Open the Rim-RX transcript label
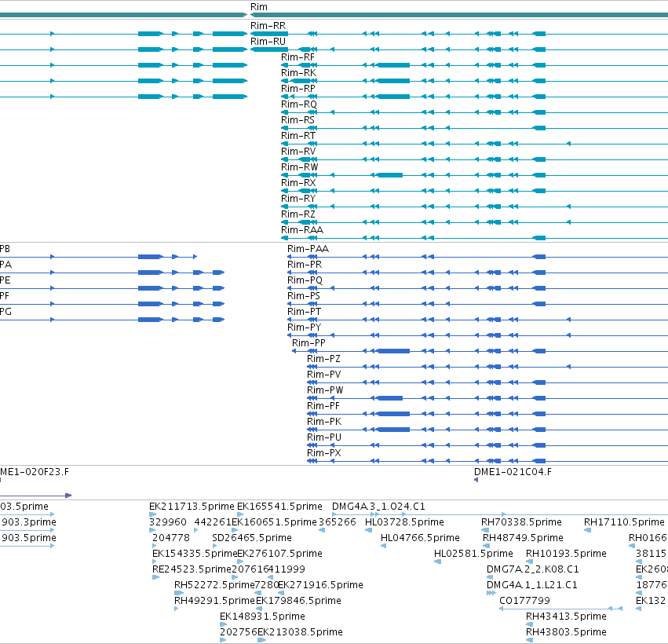The height and width of the screenshot is (644, 668). 298,183
